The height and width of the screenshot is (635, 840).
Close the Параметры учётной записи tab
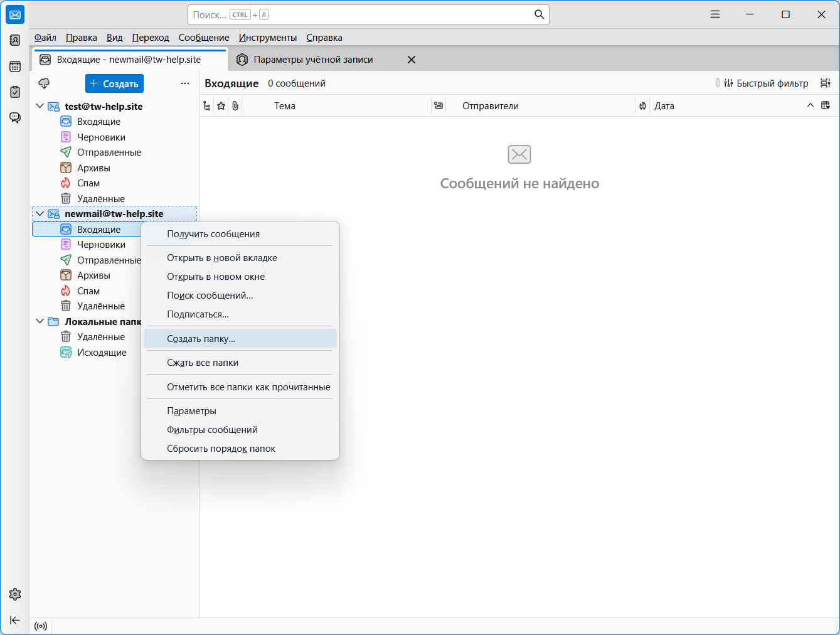[412, 60]
